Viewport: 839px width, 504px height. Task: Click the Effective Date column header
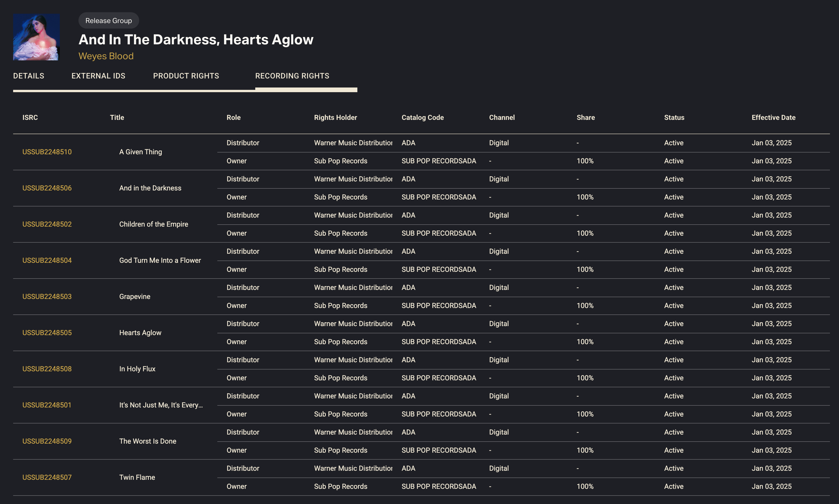tap(773, 118)
